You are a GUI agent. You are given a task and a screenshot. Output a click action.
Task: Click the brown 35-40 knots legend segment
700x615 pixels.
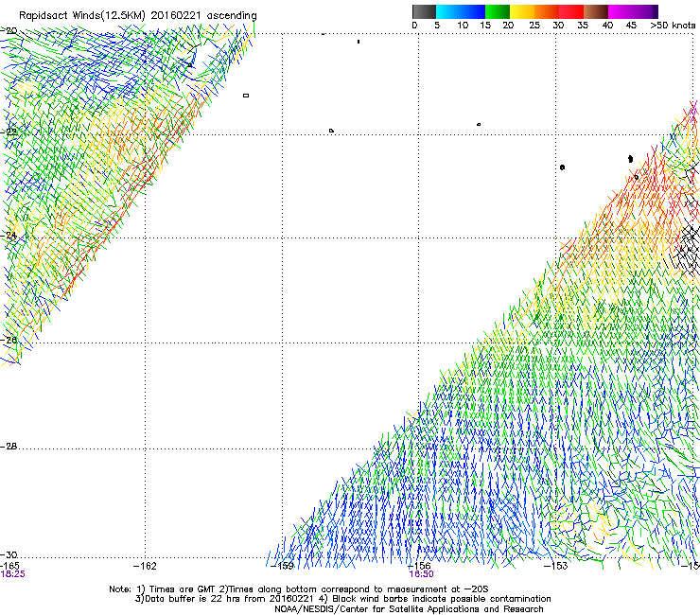[x=596, y=11]
